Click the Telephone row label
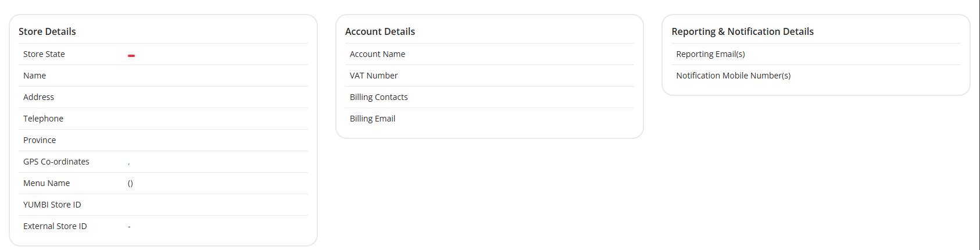This screenshot has height=250, width=980. tap(43, 119)
